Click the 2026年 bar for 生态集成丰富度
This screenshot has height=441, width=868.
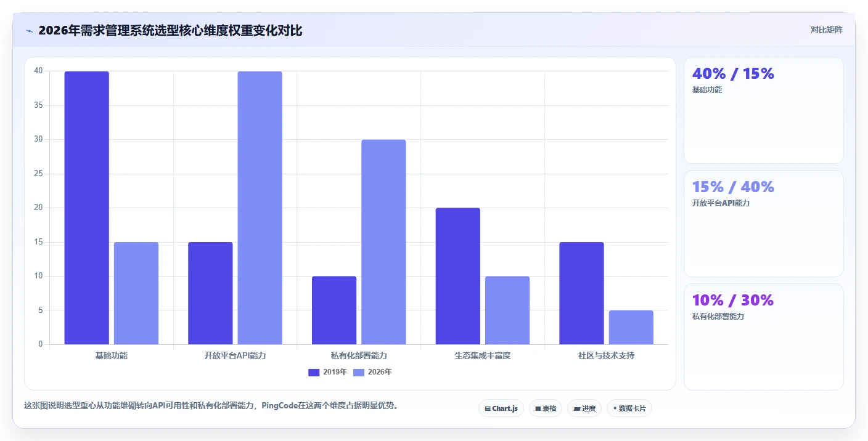[x=507, y=310]
